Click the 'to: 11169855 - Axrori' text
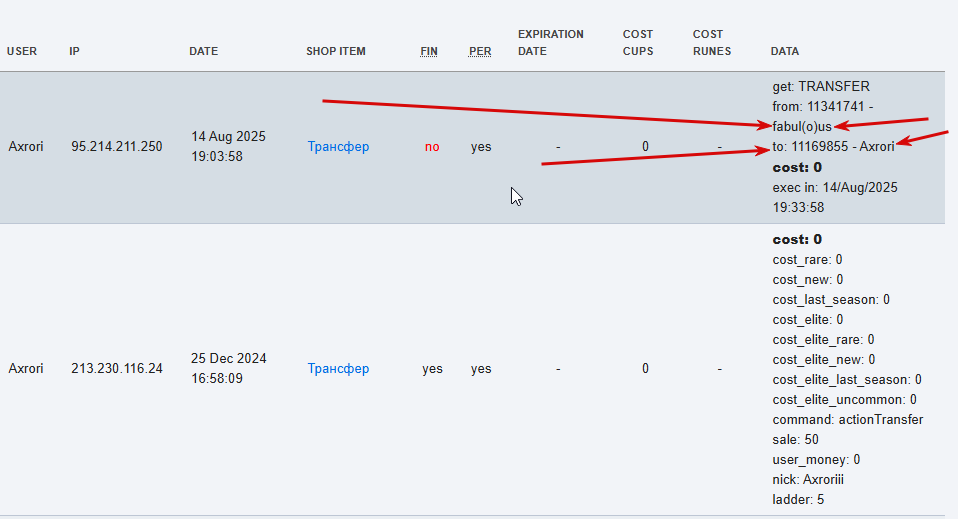The width and height of the screenshot is (958, 519). (833, 147)
